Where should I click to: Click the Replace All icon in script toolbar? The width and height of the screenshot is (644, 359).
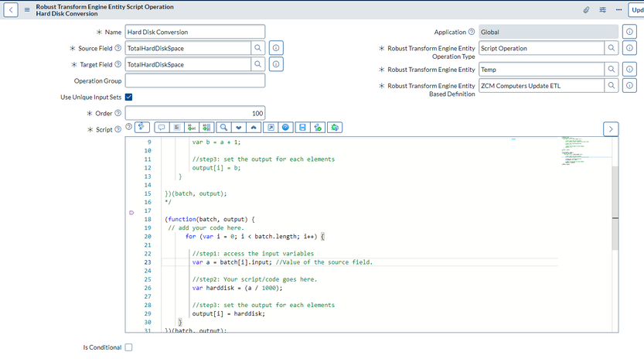[206, 128]
